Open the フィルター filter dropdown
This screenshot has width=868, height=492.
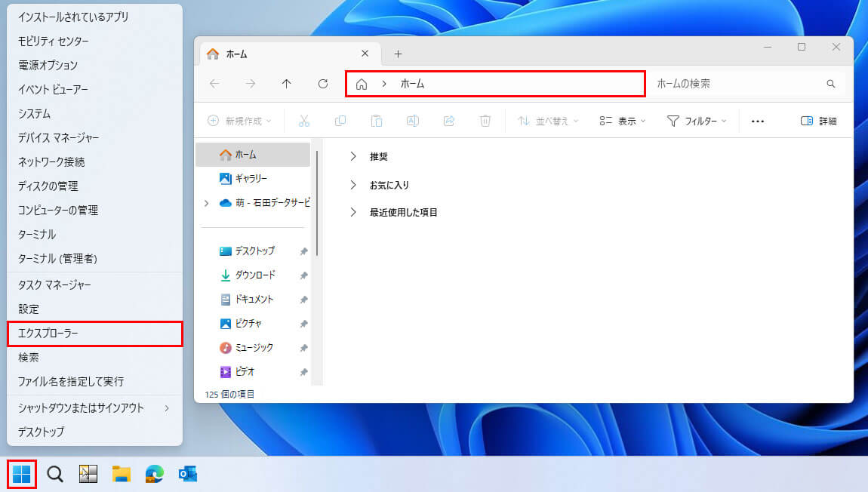(697, 121)
